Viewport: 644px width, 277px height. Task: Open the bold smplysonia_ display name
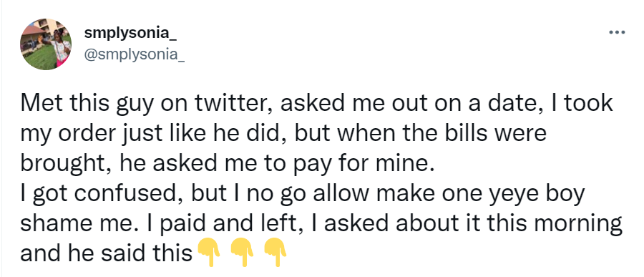[131, 34]
